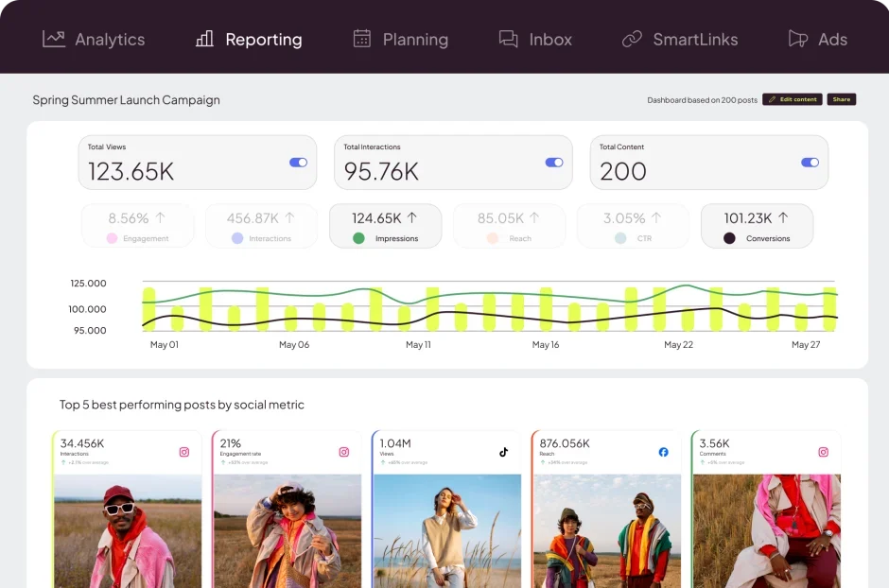Click the Reporting bar chart icon
This screenshot has width=889, height=588.
(204, 39)
